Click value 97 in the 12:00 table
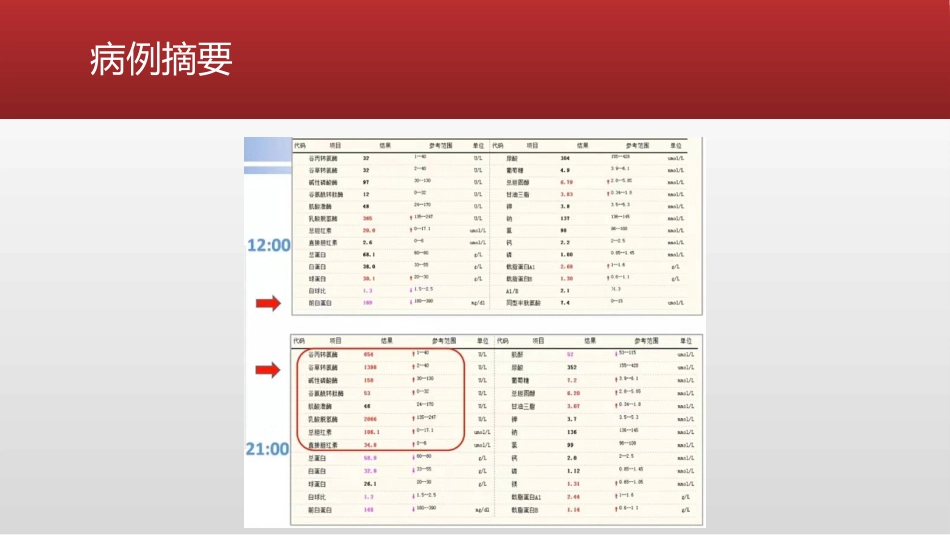This screenshot has width=950, height=535. click(x=366, y=182)
